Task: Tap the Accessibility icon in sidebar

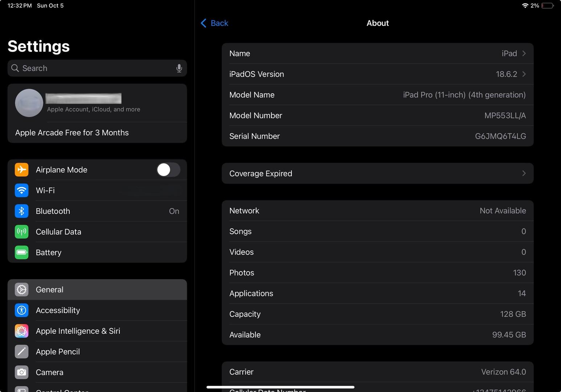Action: click(21, 310)
